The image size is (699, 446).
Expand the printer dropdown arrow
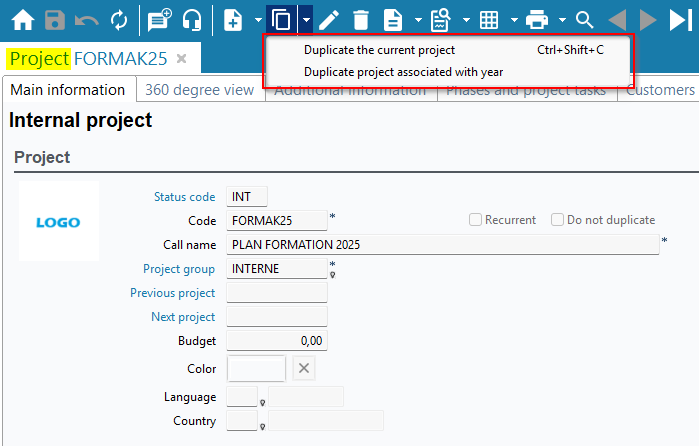(562, 20)
